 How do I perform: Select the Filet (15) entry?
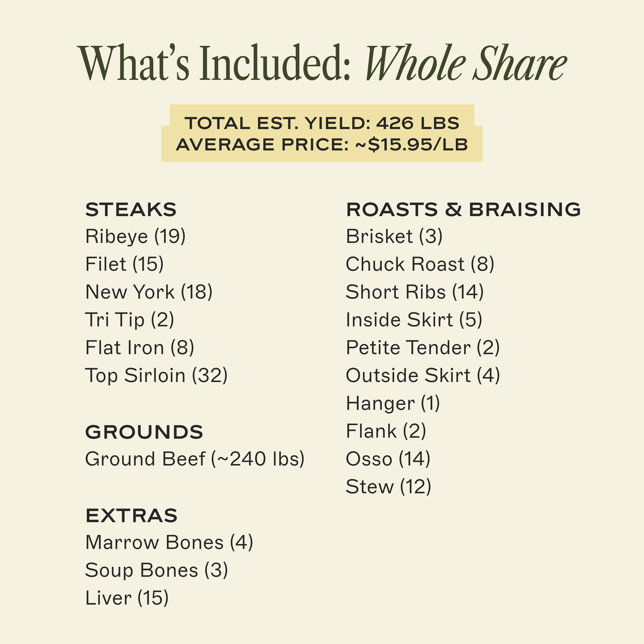124,264
